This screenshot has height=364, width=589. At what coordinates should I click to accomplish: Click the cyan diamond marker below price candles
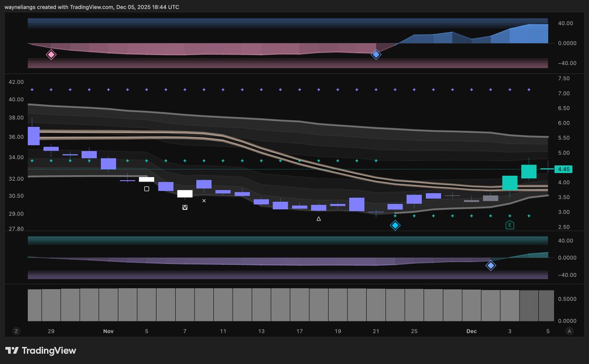(395, 225)
